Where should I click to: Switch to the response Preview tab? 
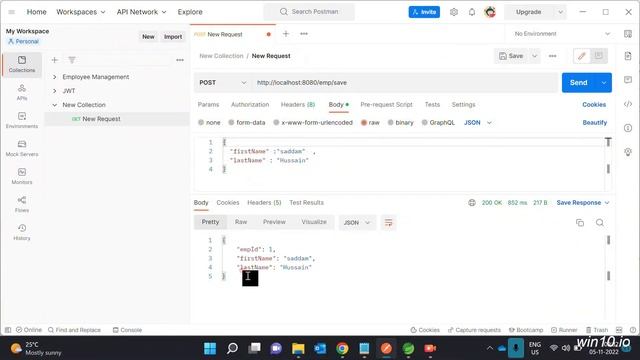pos(274,222)
